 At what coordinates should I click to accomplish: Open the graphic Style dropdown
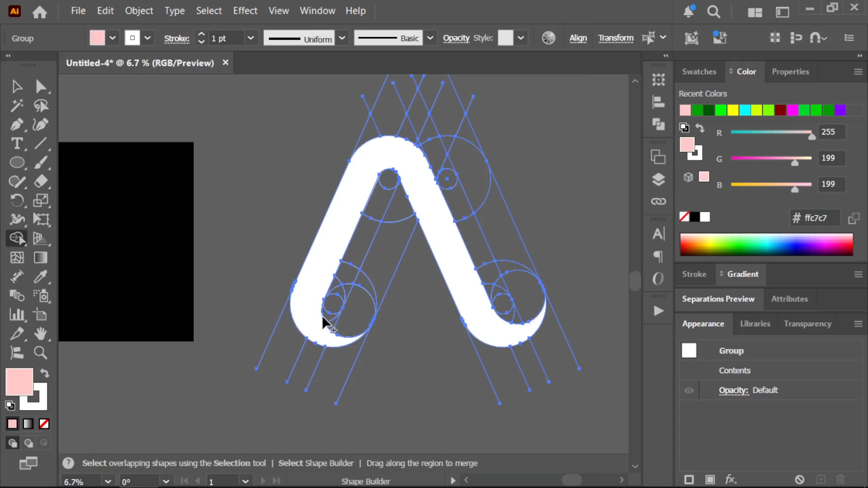coord(521,38)
